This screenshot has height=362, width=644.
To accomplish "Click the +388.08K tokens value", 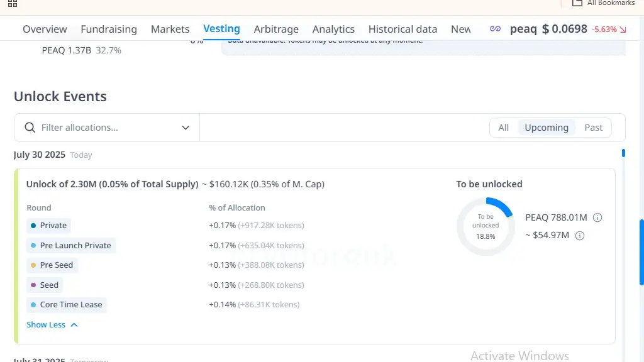I will click(271, 265).
